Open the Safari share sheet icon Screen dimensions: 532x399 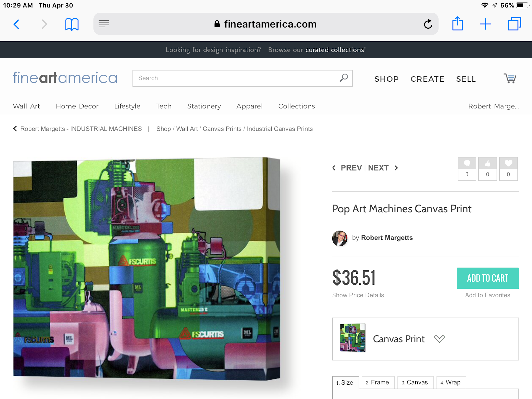pyautogui.click(x=458, y=23)
